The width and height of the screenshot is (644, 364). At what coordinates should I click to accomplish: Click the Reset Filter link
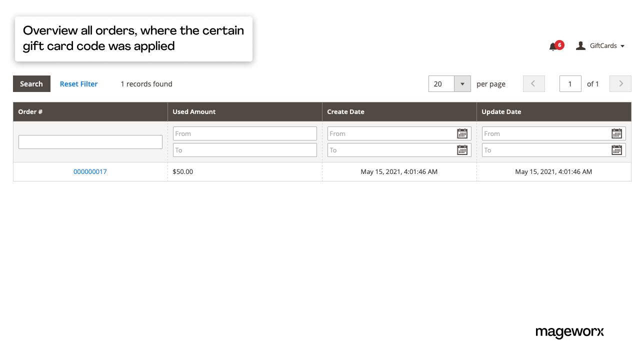point(78,84)
